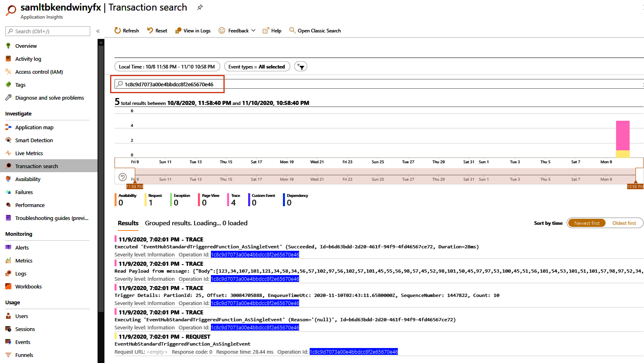Click the Live Metrics icon

point(8,153)
